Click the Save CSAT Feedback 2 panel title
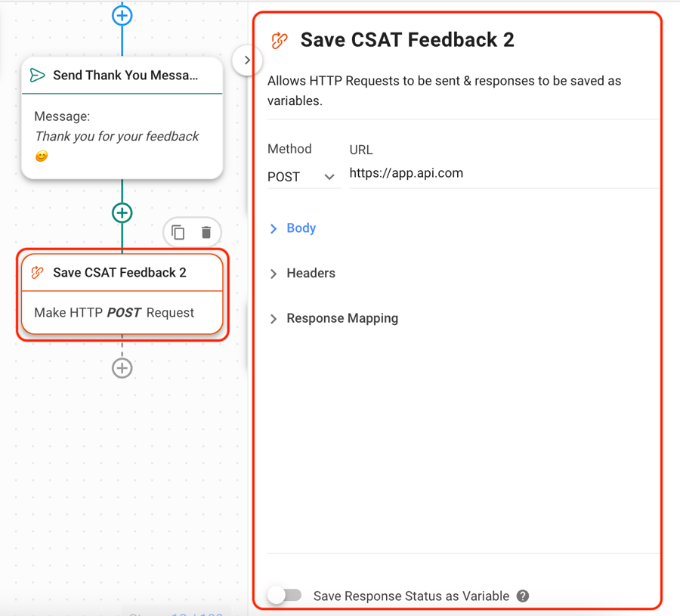The height and width of the screenshot is (616, 680). (407, 40)
